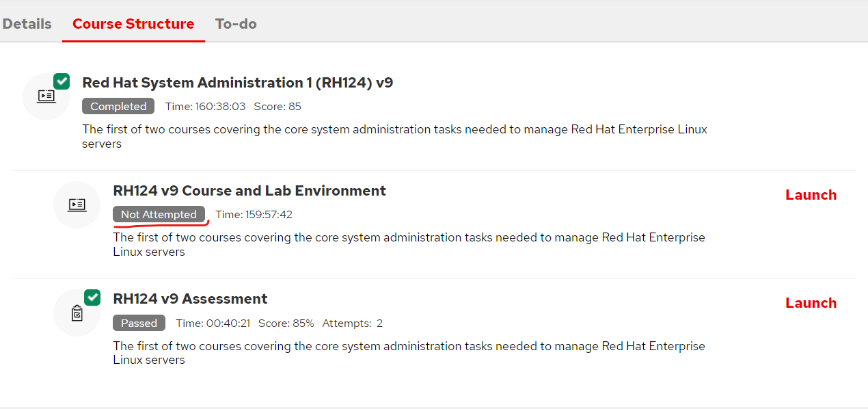This screenshot has height=409, width=868.
Task: Click the Attempts count on the Assessment row
Action: [x=352, y=323]
